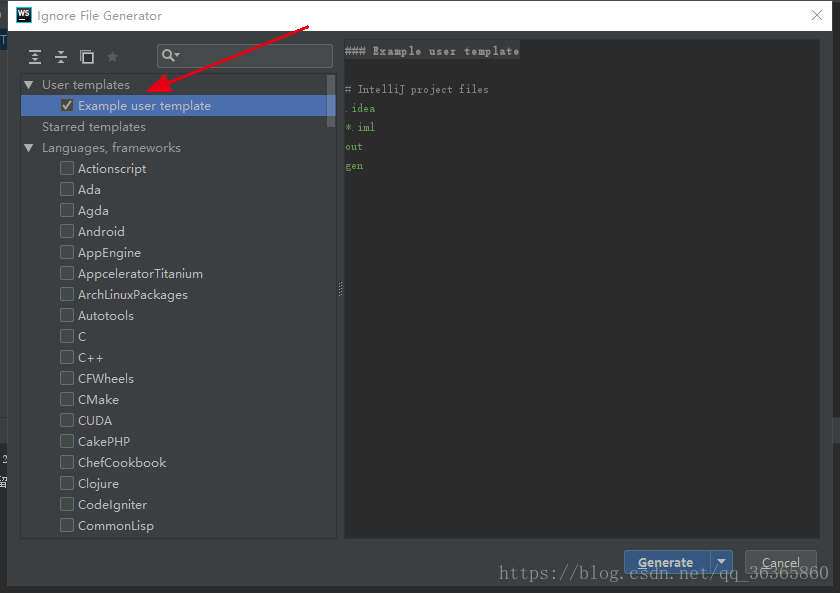This screenshot has height=593, width=840.
Task: Select the Collapse All icon in toolbar
Action: pos(60,57)
